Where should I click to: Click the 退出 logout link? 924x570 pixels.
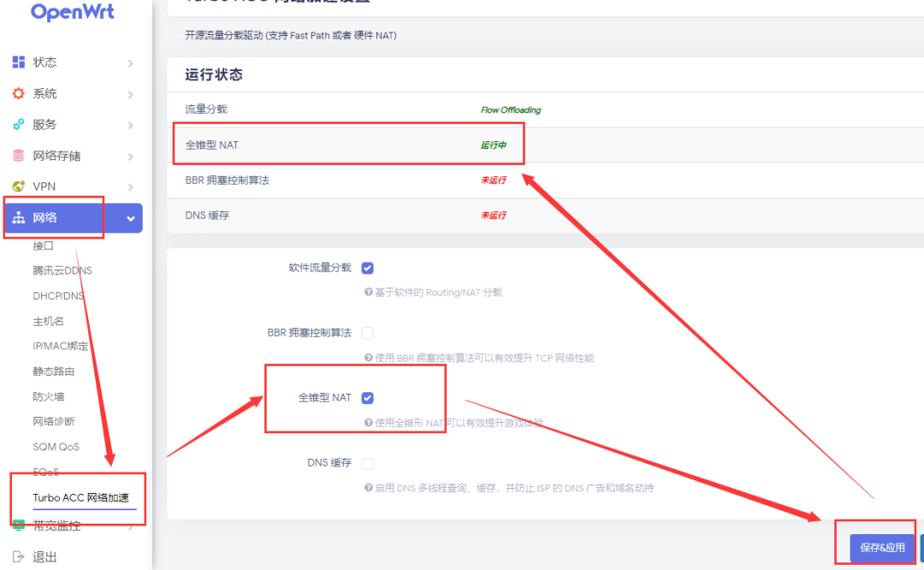pyautogui.click(x=44, y=557)
